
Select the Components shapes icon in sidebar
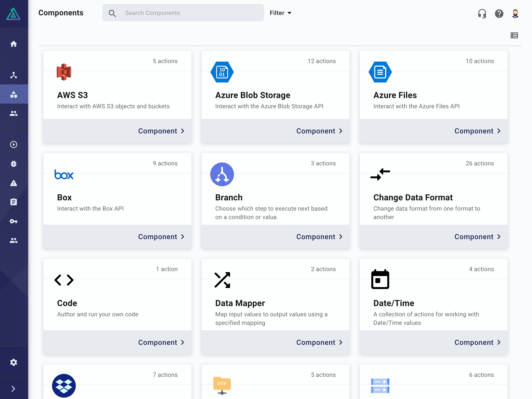pos(14,94)
